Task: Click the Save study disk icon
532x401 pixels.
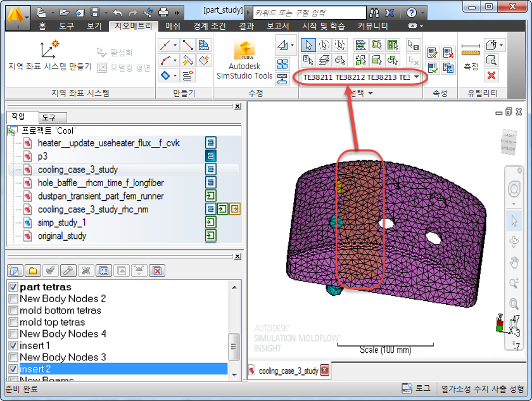Action: [x=95, y=13]
